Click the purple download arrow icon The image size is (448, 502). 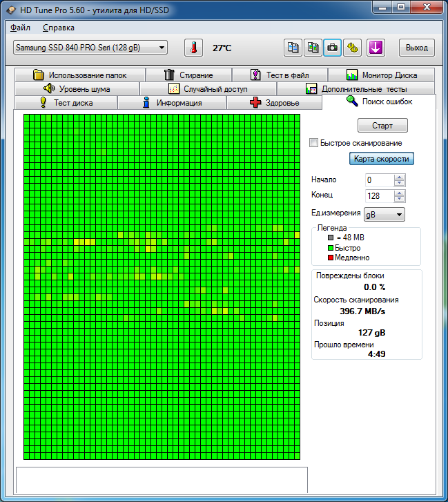[x=376, y=48]
